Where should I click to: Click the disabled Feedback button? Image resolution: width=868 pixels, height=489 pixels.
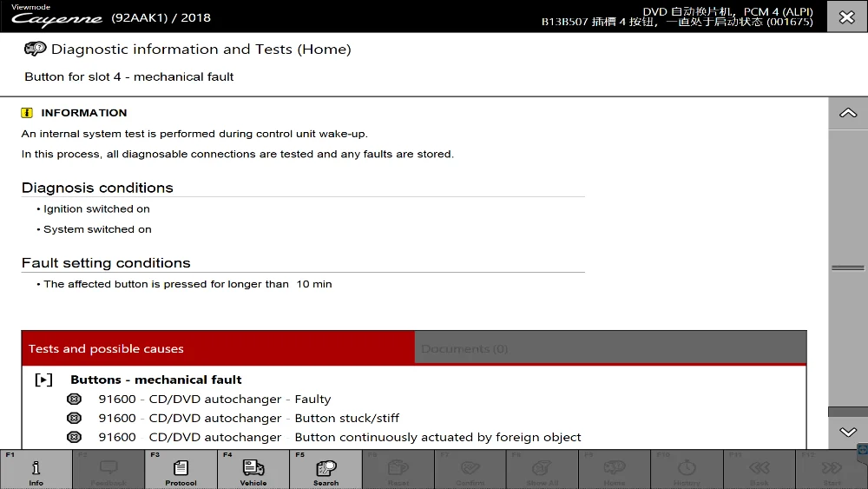(x=108, y=469)
